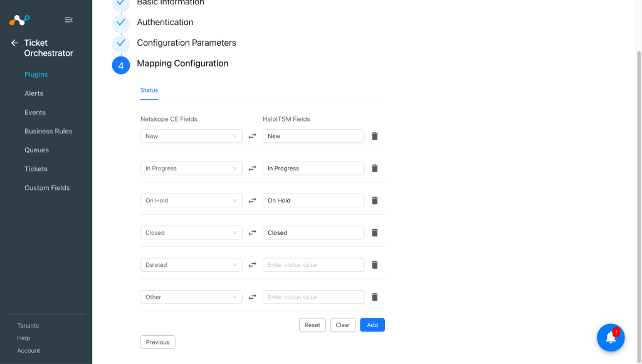Collapse the sidebar menu icon
642x364 pixels.
tap(69, 19)
